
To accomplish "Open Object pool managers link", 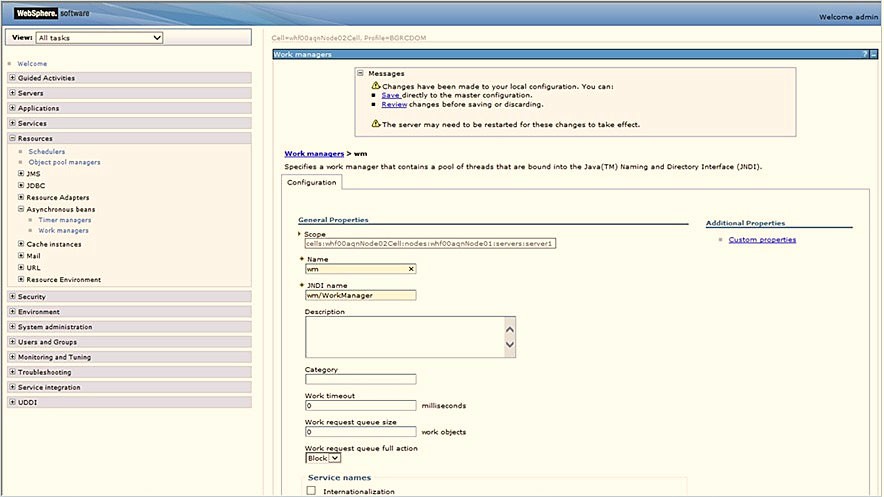I will (64, 162).
